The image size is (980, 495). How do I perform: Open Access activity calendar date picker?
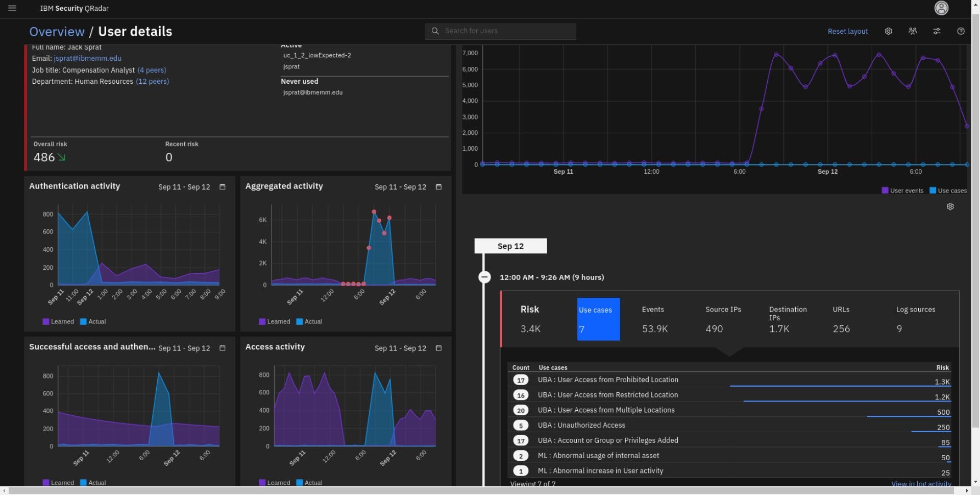[x=438, y=348]
